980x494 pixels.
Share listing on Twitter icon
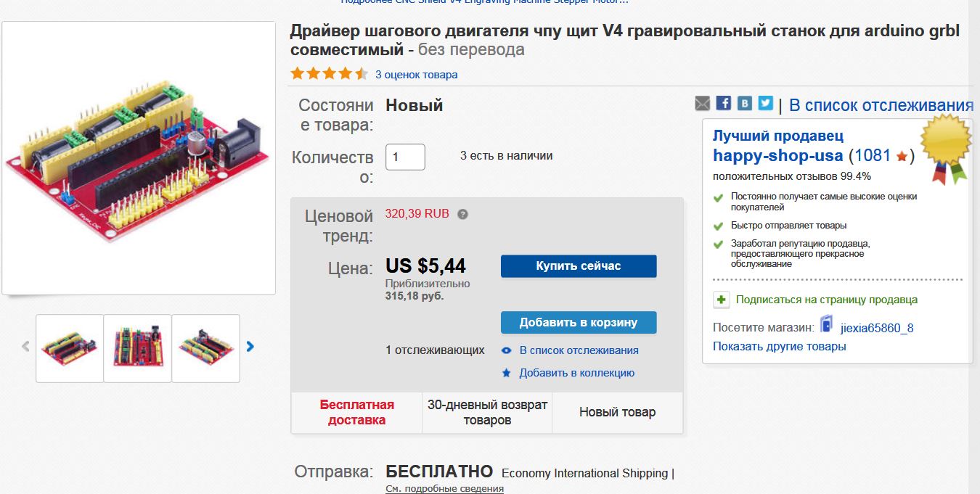point(766,103)
